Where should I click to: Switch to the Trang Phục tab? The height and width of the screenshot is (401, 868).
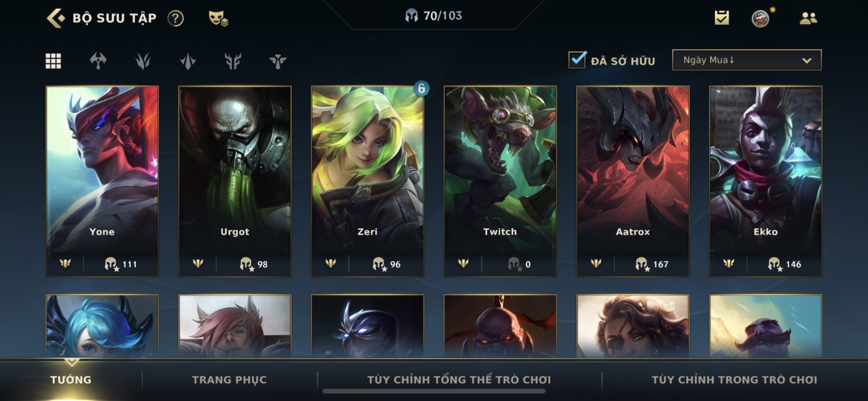coord(229,380)
